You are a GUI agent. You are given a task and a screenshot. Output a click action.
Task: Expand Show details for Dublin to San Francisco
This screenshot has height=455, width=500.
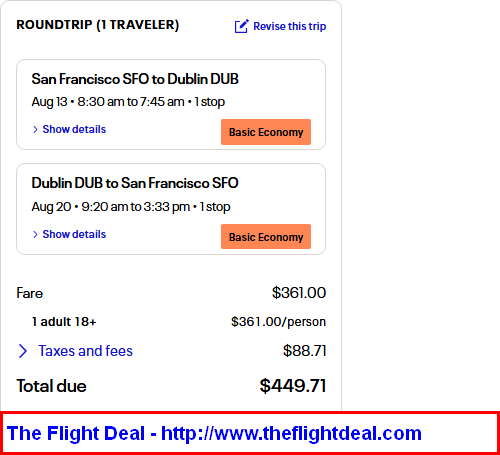click(x=74, y=234)
